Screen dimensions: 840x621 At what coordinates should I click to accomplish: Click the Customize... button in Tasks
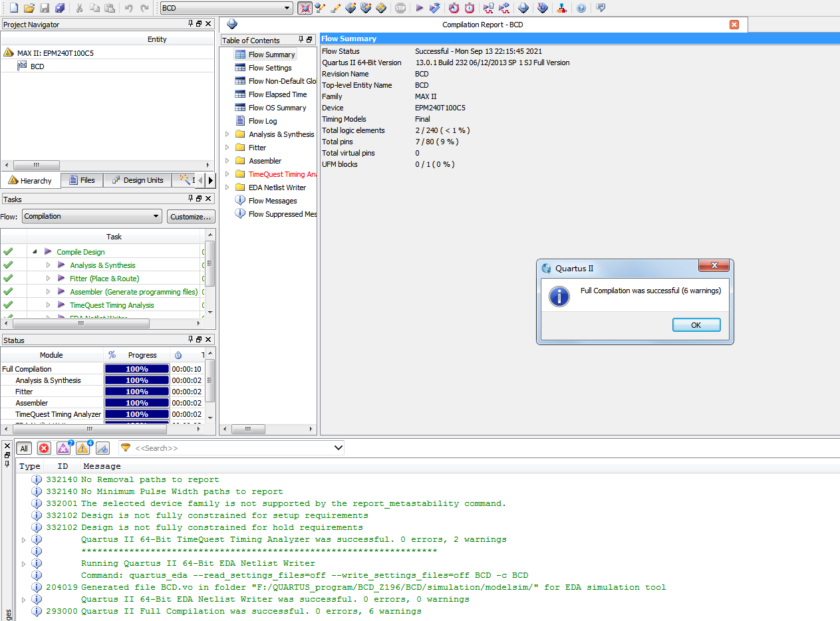191,217
